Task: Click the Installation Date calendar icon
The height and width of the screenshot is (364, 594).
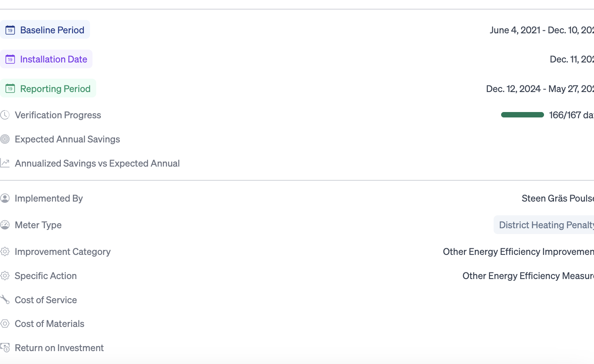Action: pyautogui.click(x=10, y=59)
